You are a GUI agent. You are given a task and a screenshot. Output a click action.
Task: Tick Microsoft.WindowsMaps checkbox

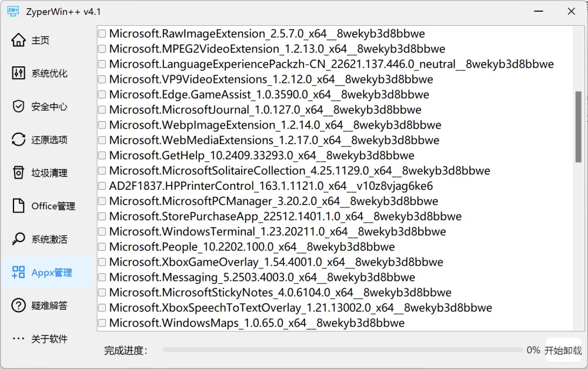tap(102, 323)
